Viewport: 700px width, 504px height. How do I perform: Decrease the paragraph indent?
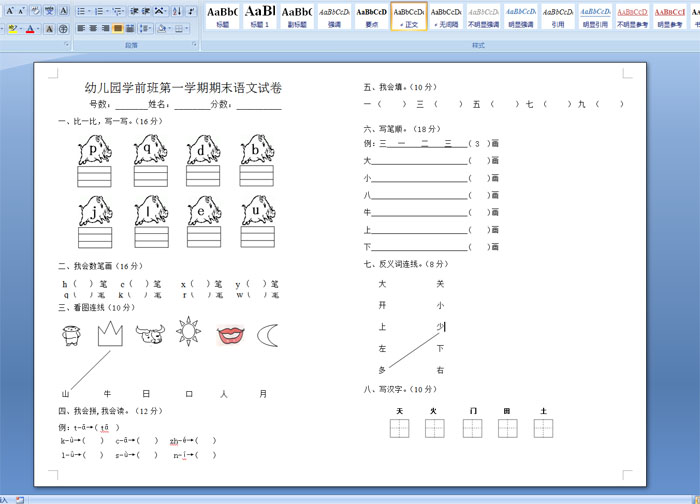[134, 11]
